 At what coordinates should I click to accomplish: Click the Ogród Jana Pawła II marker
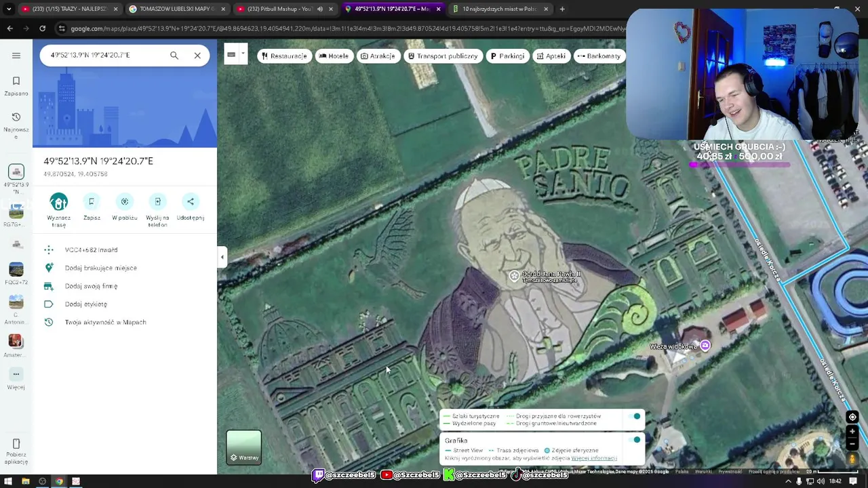tap(515, 276)
